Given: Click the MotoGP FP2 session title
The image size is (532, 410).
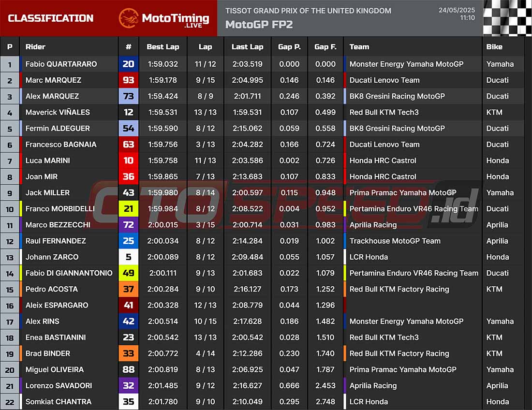Looking at the screenshot, I should tap(259, 25).
